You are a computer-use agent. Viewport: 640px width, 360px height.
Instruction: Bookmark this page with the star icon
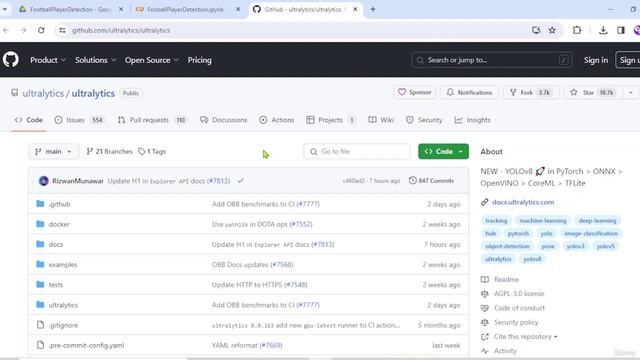[x=552, y=30]
